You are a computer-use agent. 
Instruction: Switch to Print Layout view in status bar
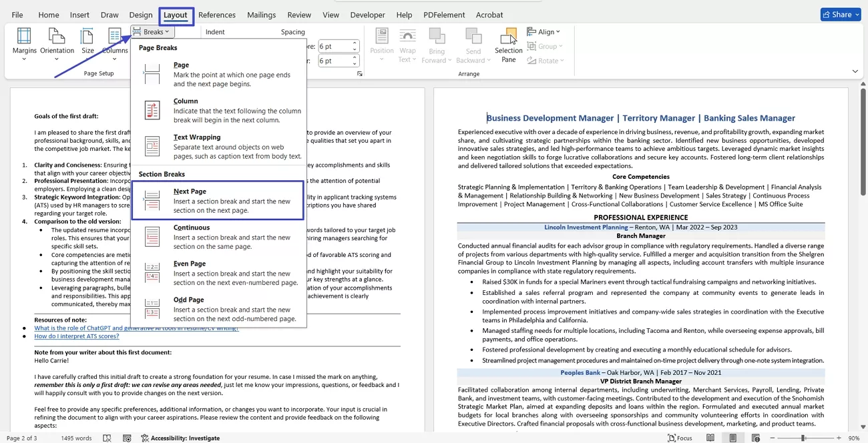[x=732, y=438]
